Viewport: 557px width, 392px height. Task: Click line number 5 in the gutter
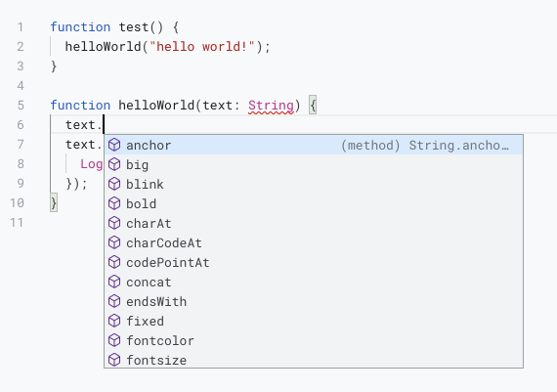pos(21,106)
